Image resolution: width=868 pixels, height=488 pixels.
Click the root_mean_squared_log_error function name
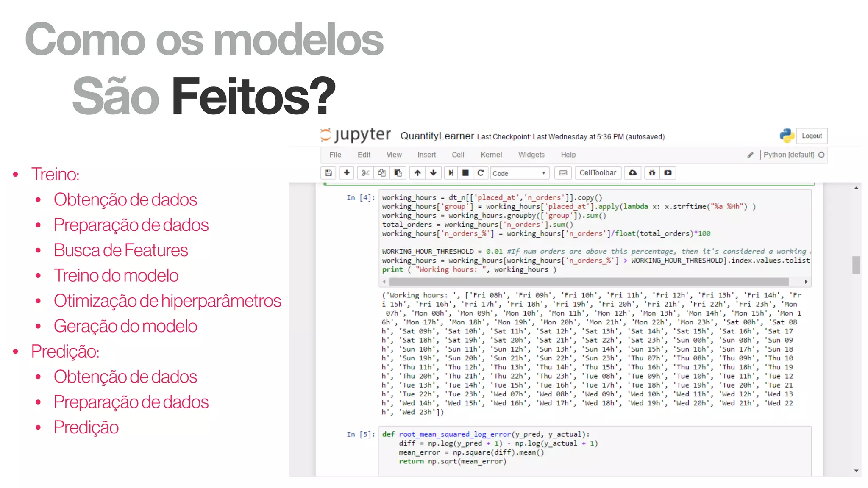pos(455,435)
